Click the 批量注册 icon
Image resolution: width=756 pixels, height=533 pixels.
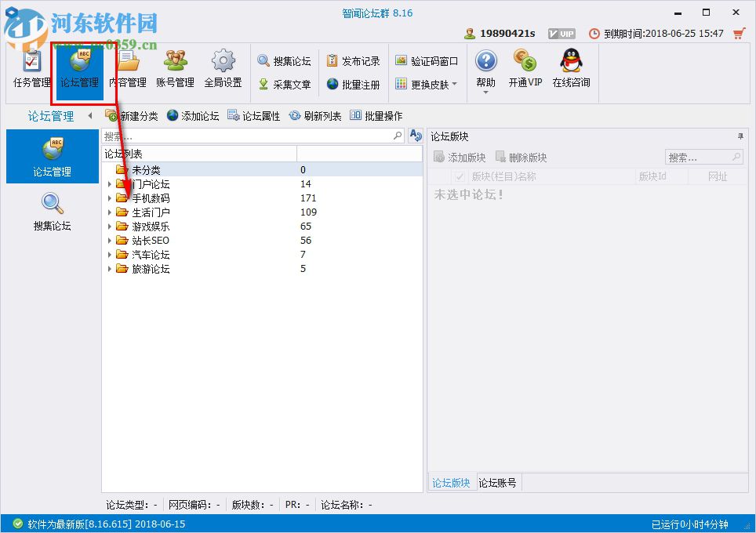pos(354,85)
